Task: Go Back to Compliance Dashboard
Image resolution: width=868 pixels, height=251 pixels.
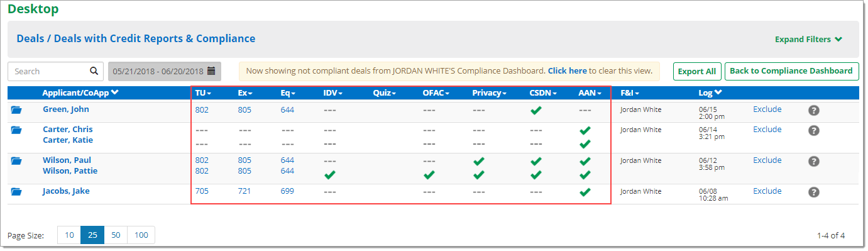Action: tap(791, 71)
